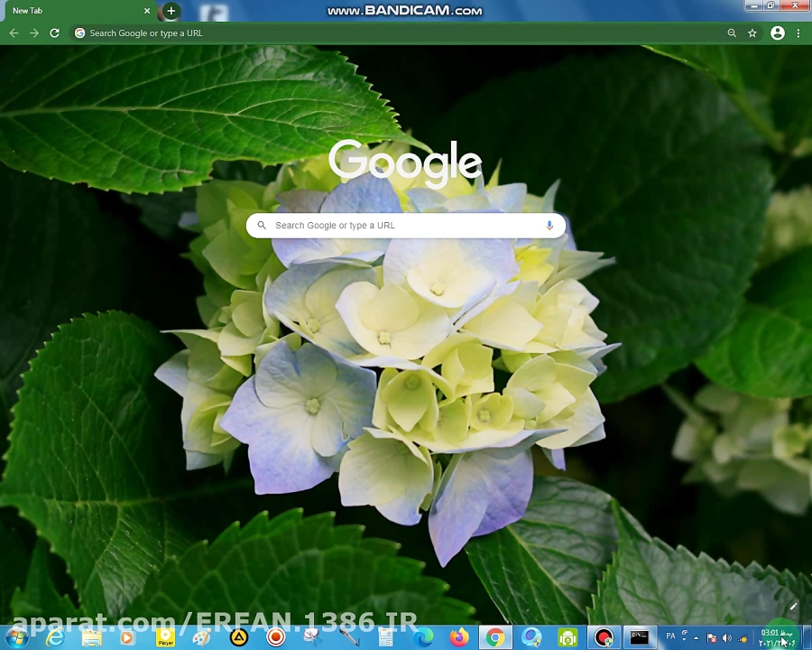Show hidden system tray icons
This screenshot has height=650, width=812.
coord(696,638)
